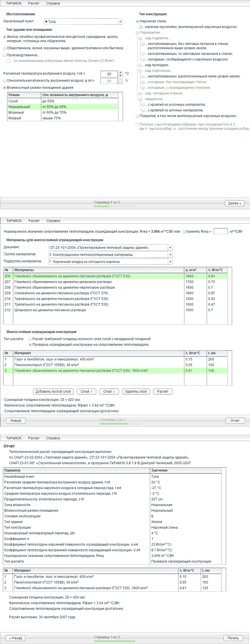The width and height of the screenshot is (250, 644).
Task: Go back with the « Назад button
Action: coord(16,638)
